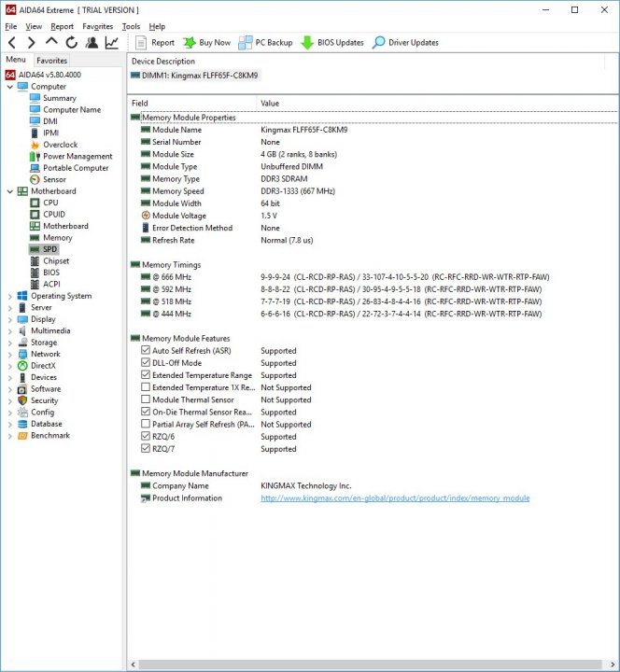620x672 pixels.
Task: Expand the Multimedia tree node
Action: click(x=10, y=330)
